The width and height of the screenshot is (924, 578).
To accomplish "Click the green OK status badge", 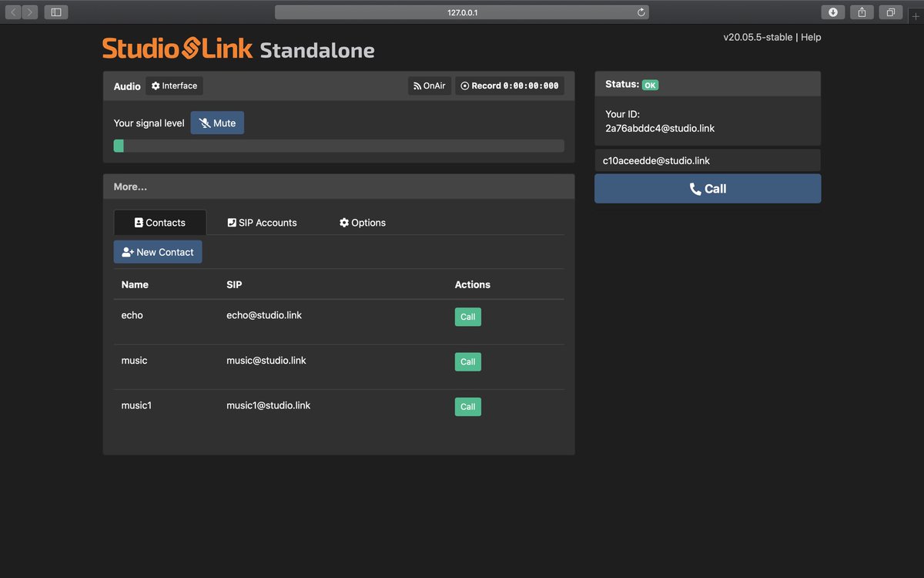I will click(x=651, y=85).
